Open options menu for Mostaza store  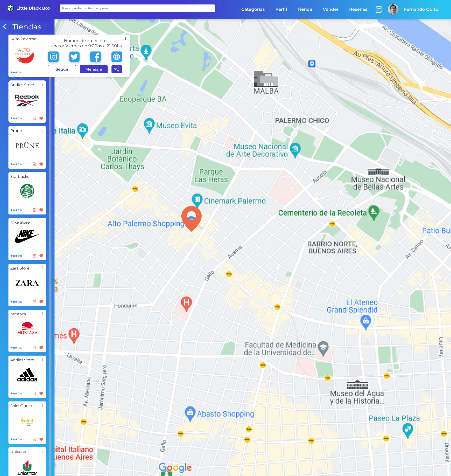point(43,313)
